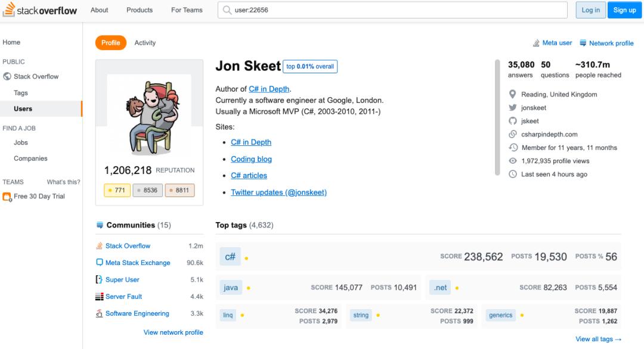The width and height of the screenshot is (644, 349).
Task: Click the Free 30 Day Trial briefcase icon
Action: click(7, 197)
